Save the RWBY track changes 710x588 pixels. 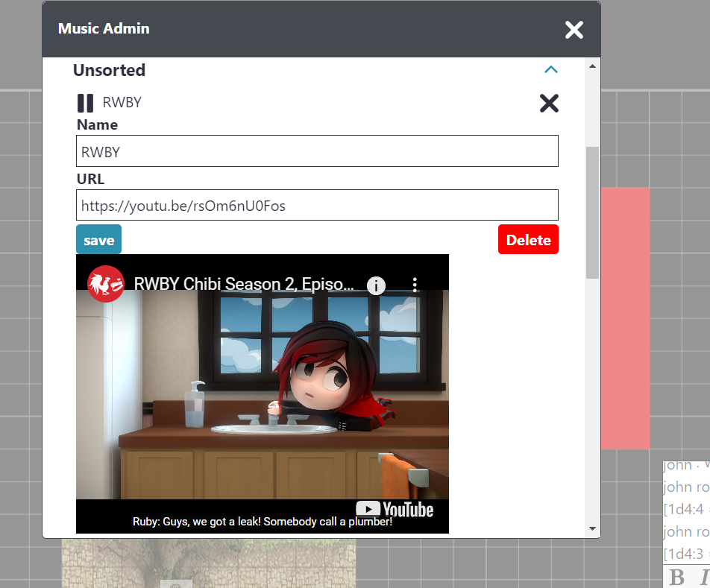click(x=98, y=239)
